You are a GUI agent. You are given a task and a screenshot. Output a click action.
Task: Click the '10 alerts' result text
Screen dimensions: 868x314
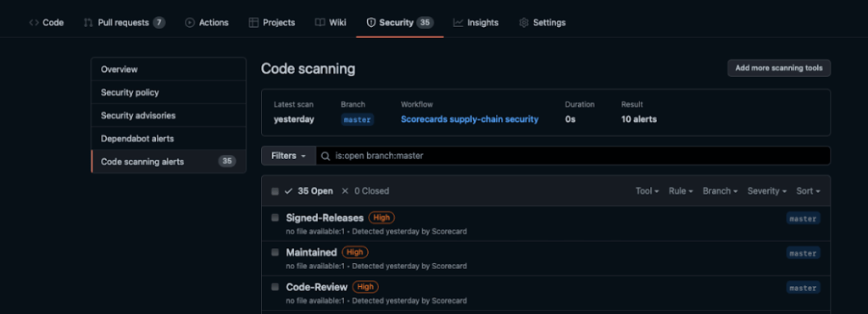click(x=639, y=118)
